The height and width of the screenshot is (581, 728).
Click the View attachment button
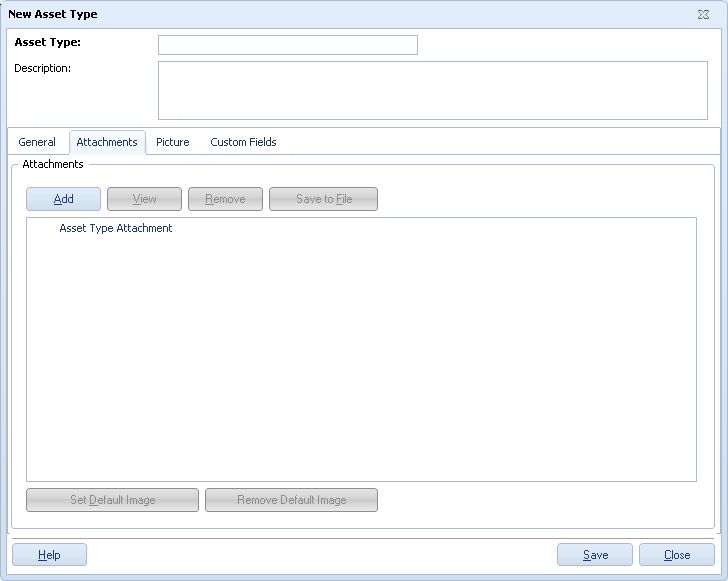coord(144,199)
